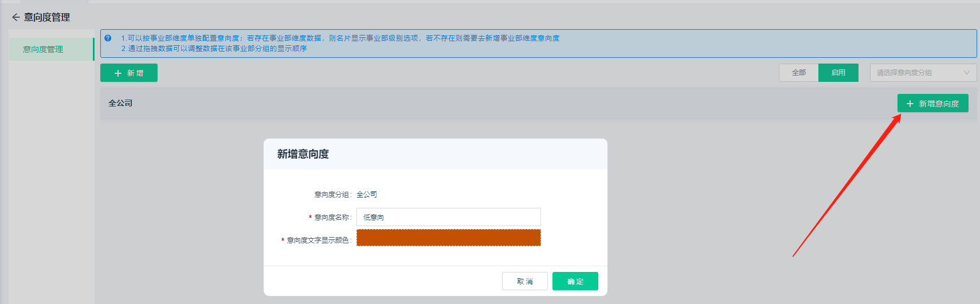Select the 启用 filter toggle
Viewport: 980px width, 304px height.
point(838,73)
